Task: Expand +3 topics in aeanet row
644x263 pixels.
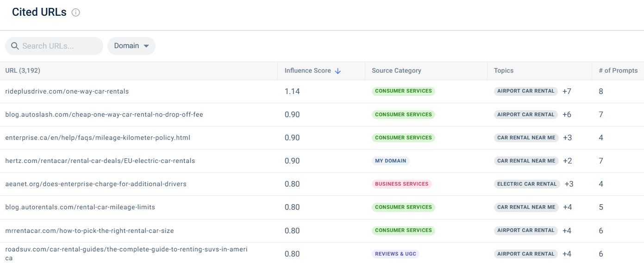Action: tap(569, 184)
